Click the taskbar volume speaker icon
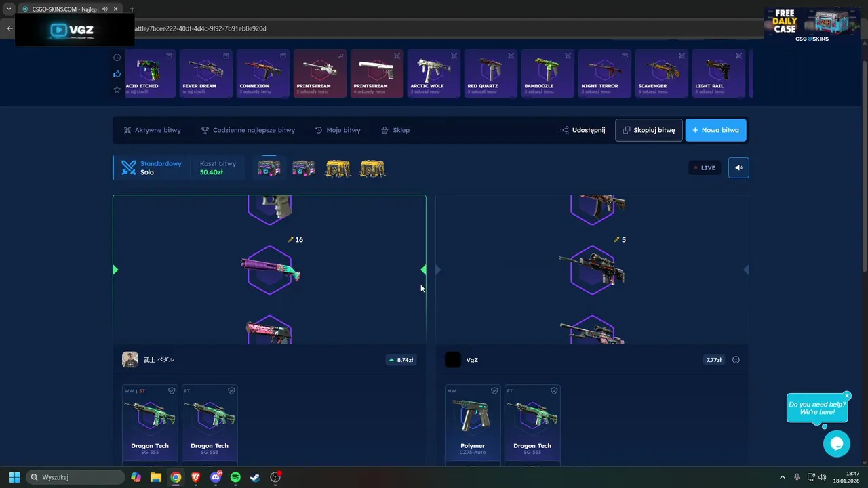Image resolution: width=868 pixels, height=488 pixels. point(823,477)
